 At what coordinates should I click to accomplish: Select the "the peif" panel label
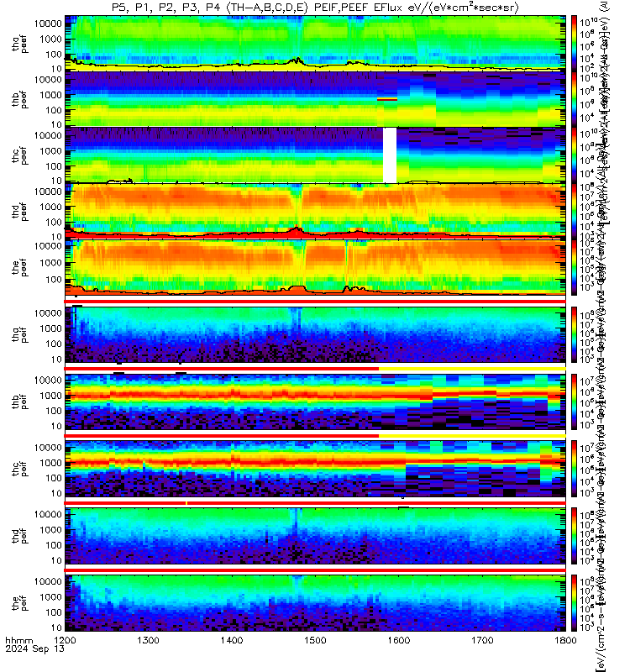coord(20,603)
